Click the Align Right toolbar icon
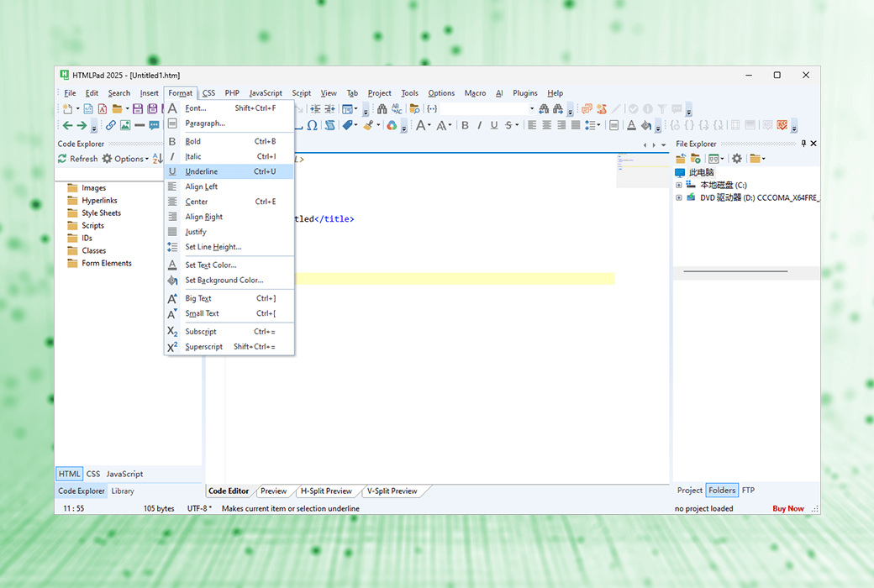This screenshot has width=874, height=588. point(561,125)
